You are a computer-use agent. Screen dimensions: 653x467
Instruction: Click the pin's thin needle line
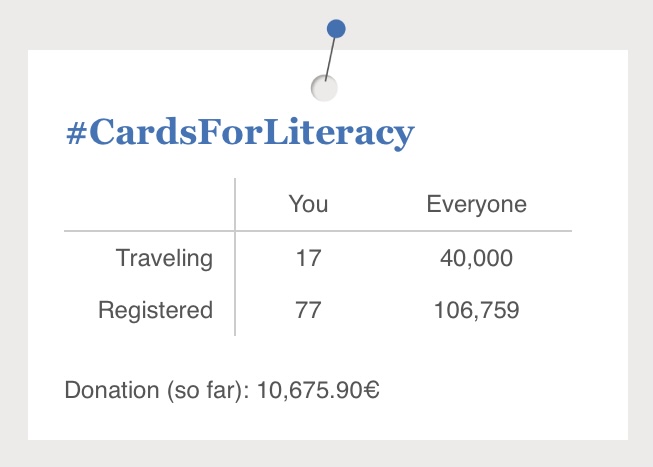330,58
